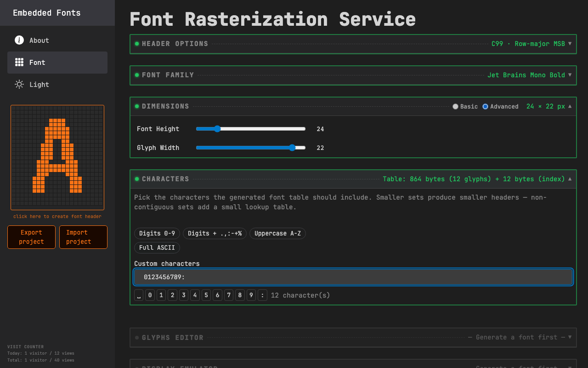Select the Full ASCII preset
Screen dimensions: 588x368
[x=157, y=247]
